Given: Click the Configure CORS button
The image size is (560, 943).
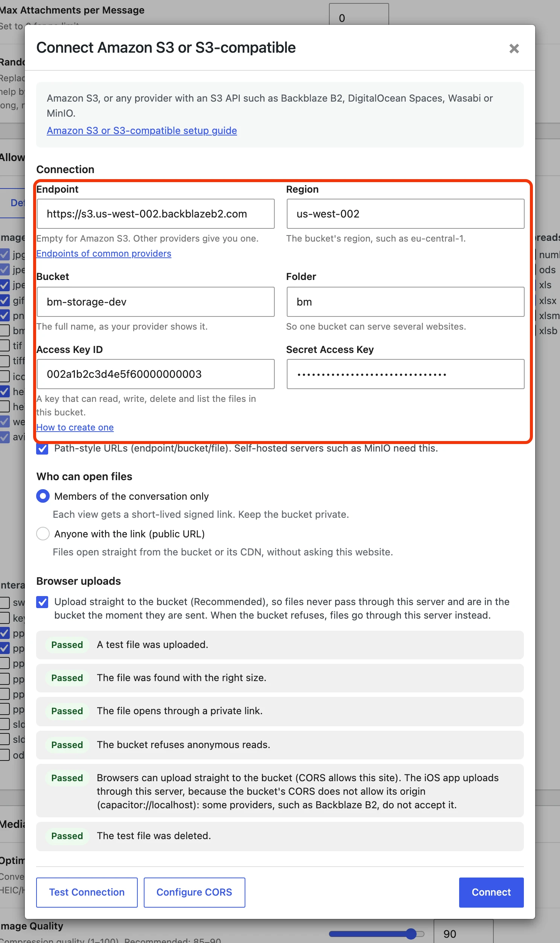Looking at the screenshot, I should click(194, 892).
